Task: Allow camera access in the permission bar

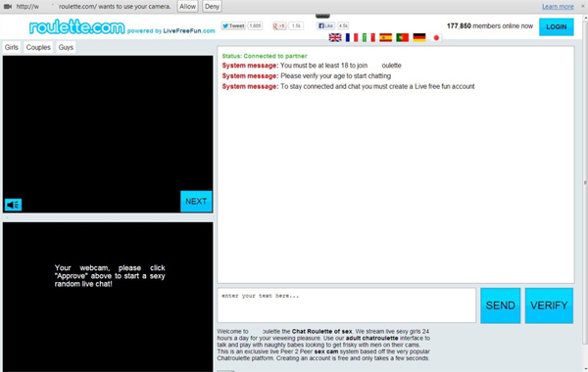Action: click(187, 7)
